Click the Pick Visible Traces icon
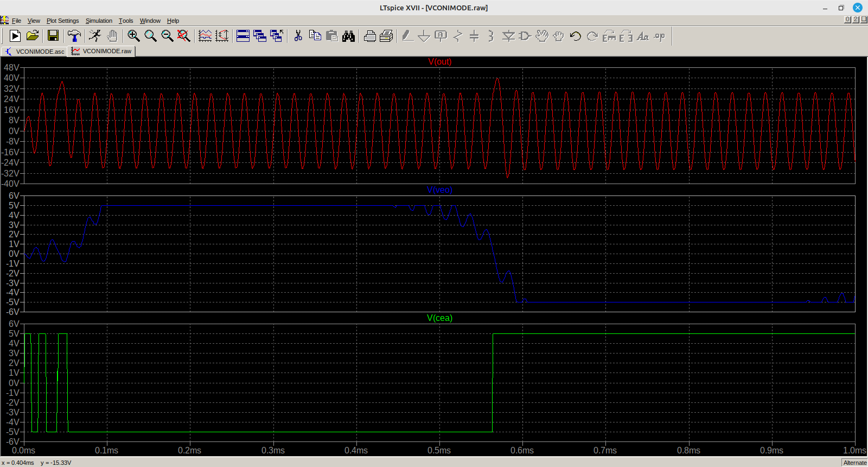868x467 pixels. 205,36
